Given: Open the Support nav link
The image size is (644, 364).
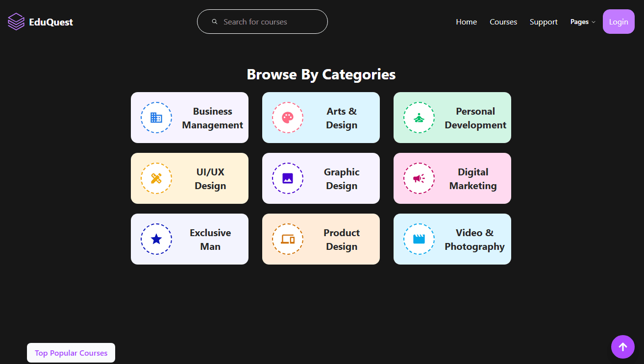Looking at the screenshot, I should 544,22.
